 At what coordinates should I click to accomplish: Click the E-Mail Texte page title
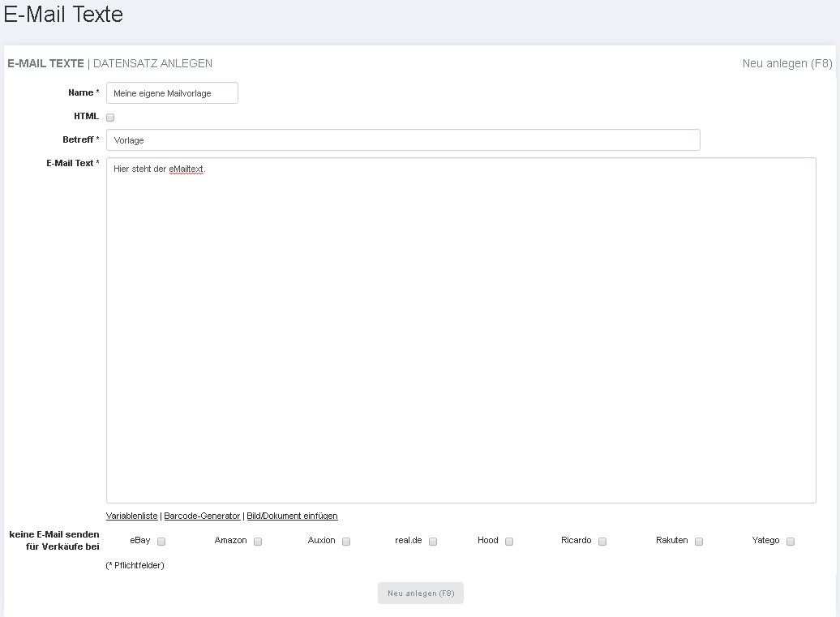coord(63,15)
